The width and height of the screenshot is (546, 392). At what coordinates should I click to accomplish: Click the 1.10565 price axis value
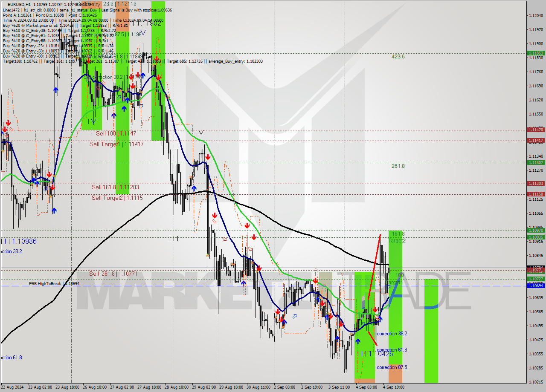point(536,311)
